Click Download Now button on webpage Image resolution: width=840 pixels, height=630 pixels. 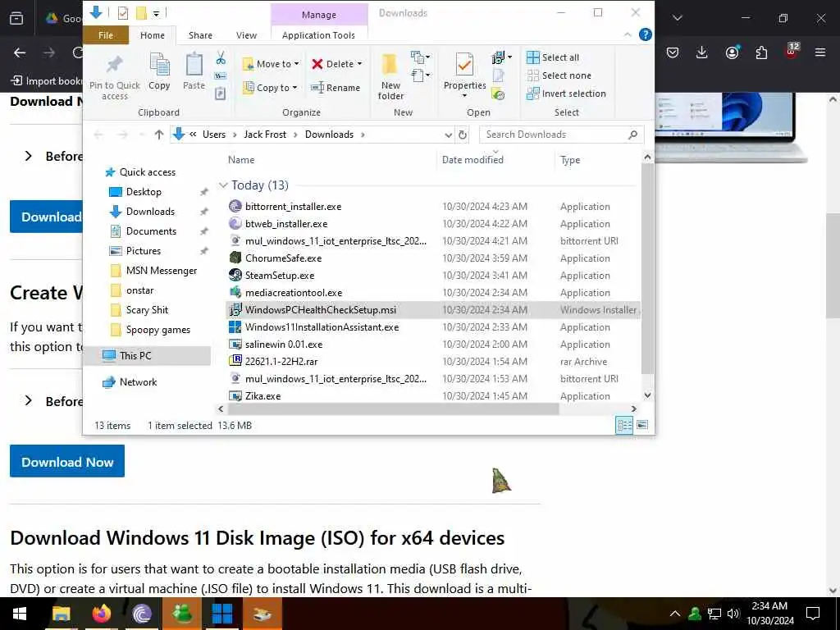point(67,461)
